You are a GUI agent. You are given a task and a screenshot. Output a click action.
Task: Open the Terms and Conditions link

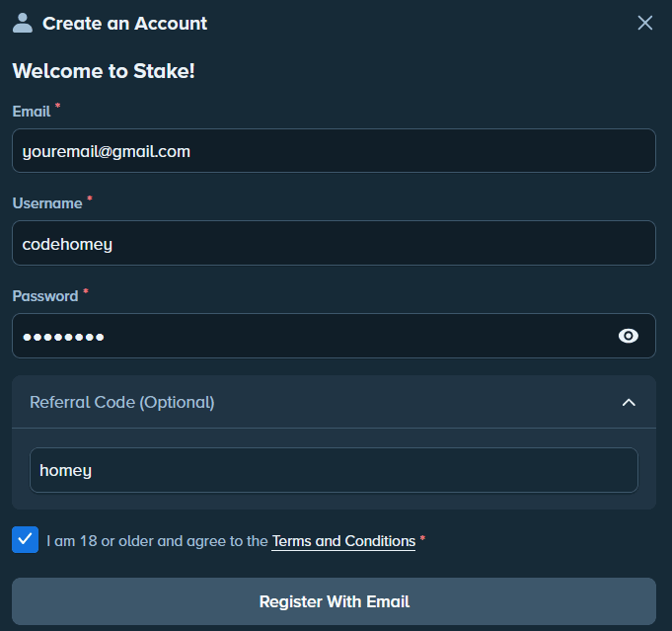click(343, 541)
